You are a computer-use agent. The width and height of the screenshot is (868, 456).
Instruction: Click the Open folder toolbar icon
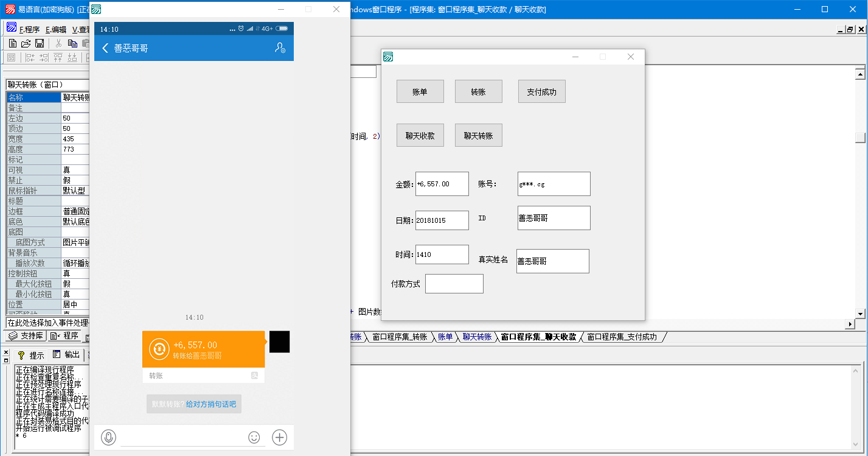tap(26, 43)
